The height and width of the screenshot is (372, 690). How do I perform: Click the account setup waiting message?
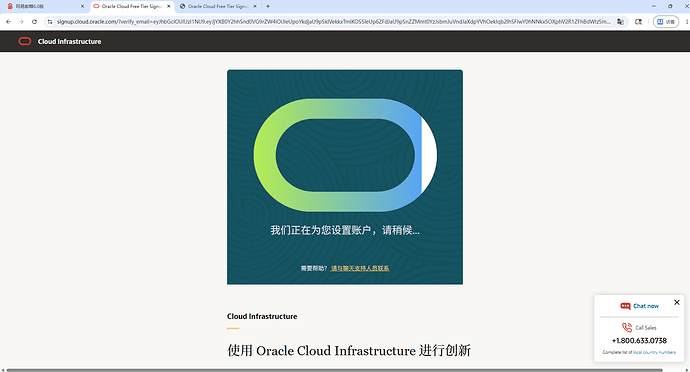pyautogui.click(x=345, y=230)
